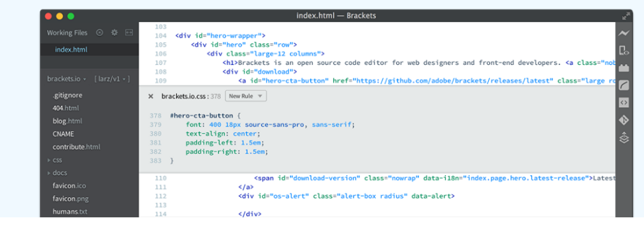Open the larz/v1 branch dropdown
The width and height of the screenshot is (644, 240).
click(112, 79)
